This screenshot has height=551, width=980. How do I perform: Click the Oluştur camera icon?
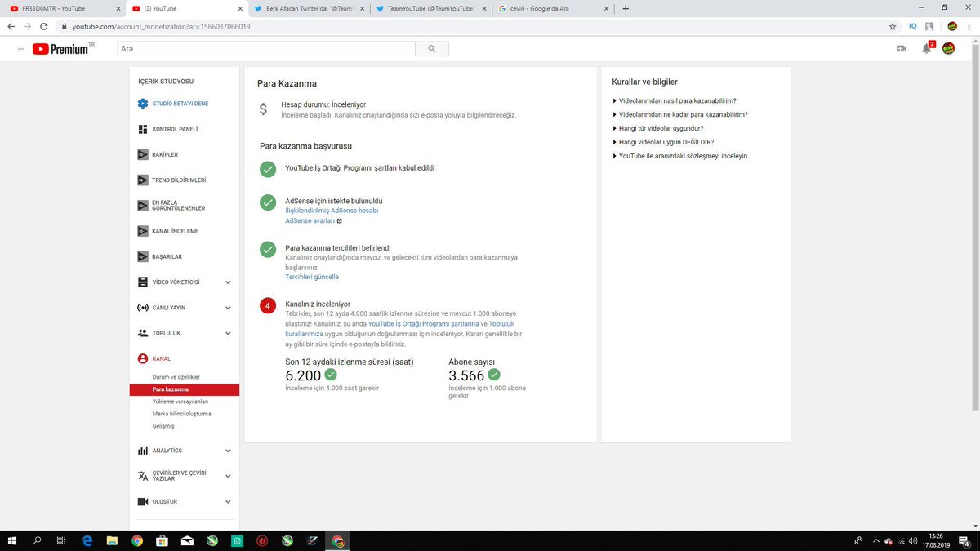(x=143, y=501)
